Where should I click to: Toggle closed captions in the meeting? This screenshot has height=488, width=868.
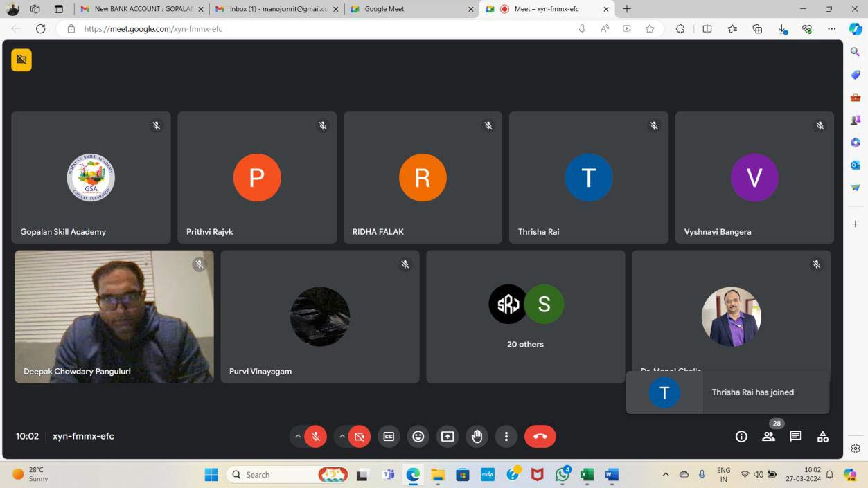click(389, 436)
